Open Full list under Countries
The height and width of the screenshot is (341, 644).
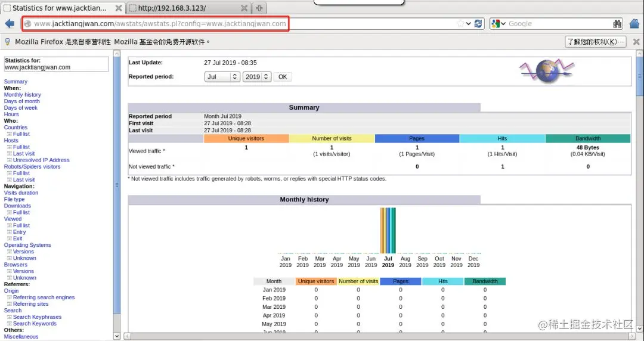click(x=21, y=134)
